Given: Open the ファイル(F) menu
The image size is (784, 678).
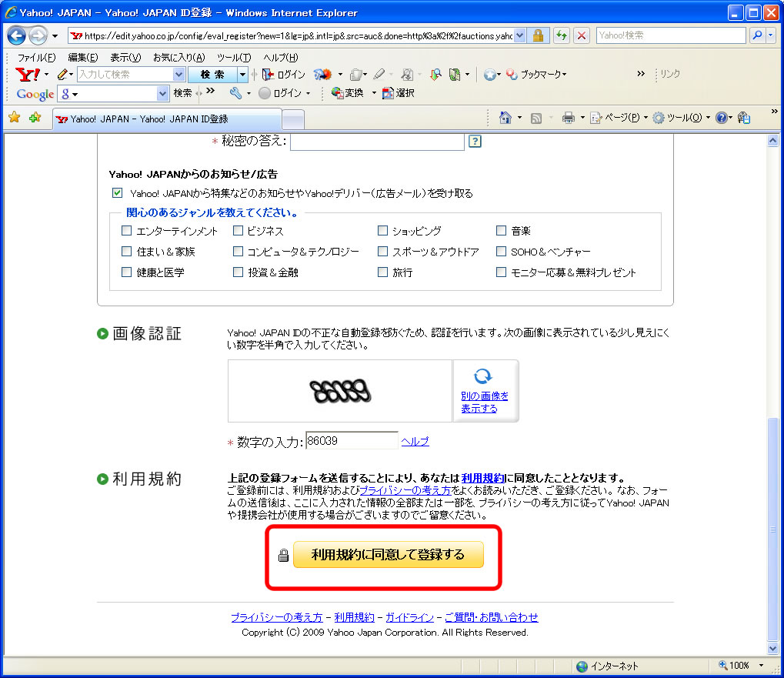Looking at the screenshot, I should coord(36,58).
